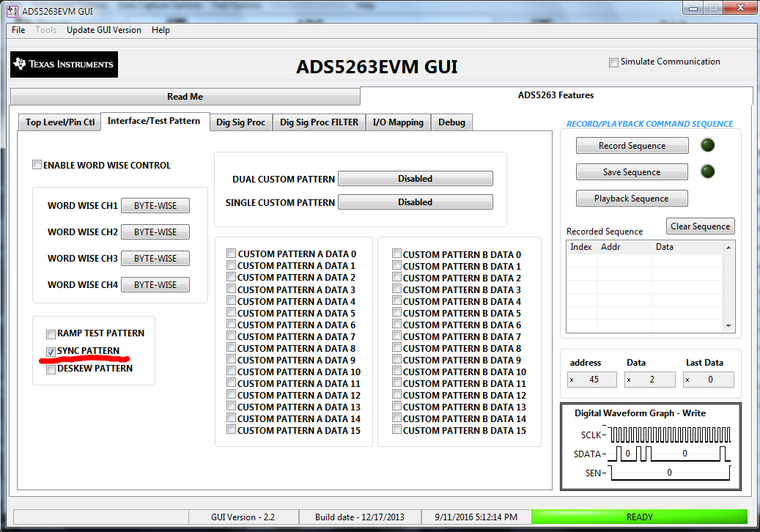
Task: Open the Help menu
Action: [161, 30]
